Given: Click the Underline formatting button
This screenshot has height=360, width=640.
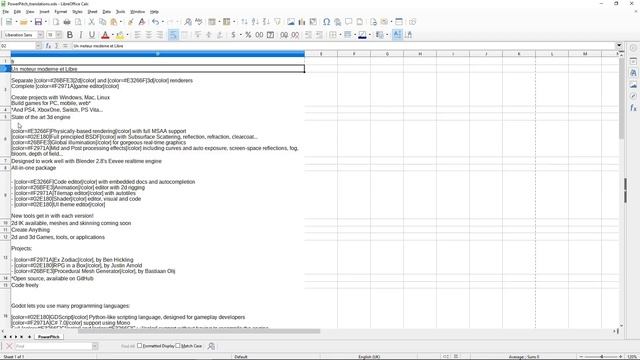Looking at the screenshot, I should click(92, 35).
